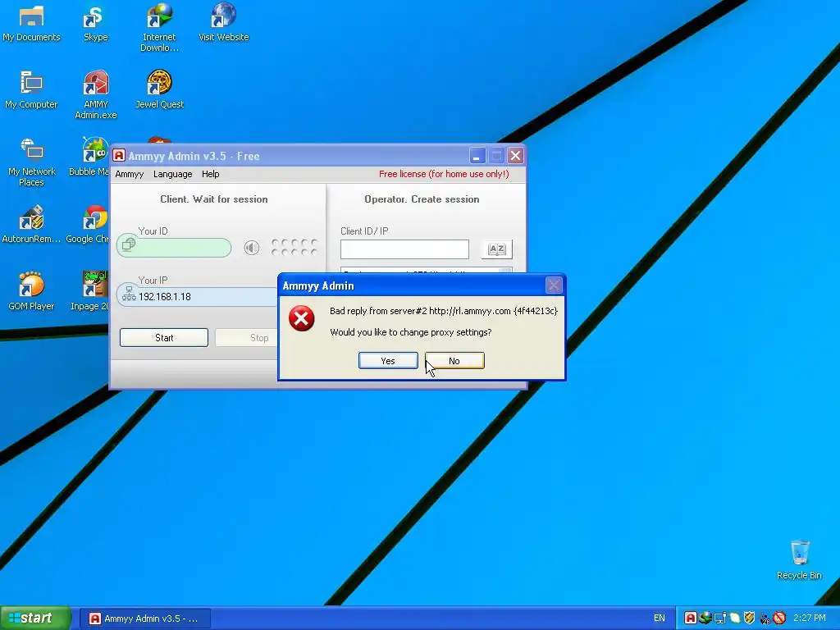
Task: Select the Visit Website desktop shortcut
Action: click(223, 22)
